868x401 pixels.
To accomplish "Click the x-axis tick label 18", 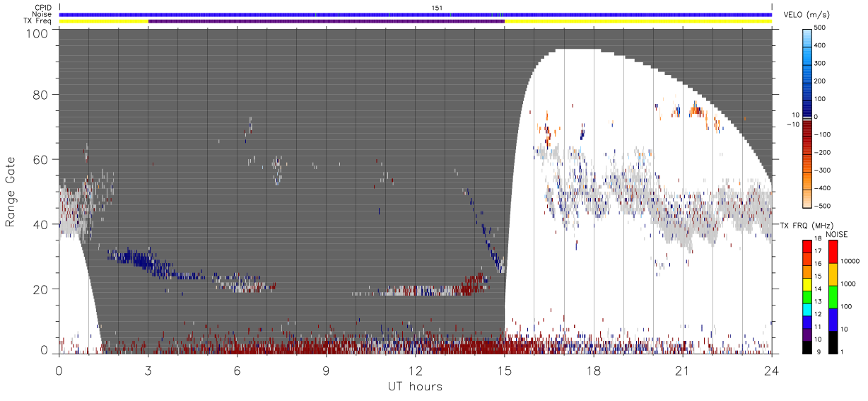I will tap(593, 371).
